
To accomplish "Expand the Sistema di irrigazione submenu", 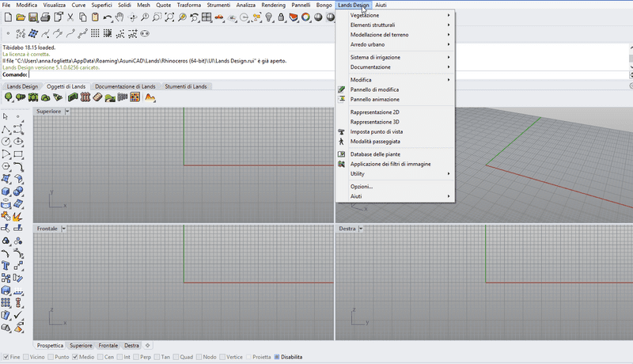I will click(x=395, y=57).
